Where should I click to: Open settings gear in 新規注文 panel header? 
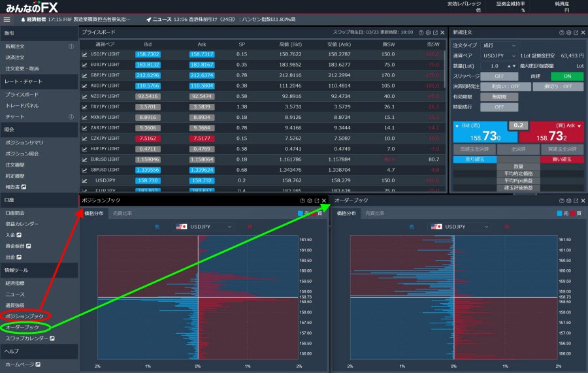(568, 32)
